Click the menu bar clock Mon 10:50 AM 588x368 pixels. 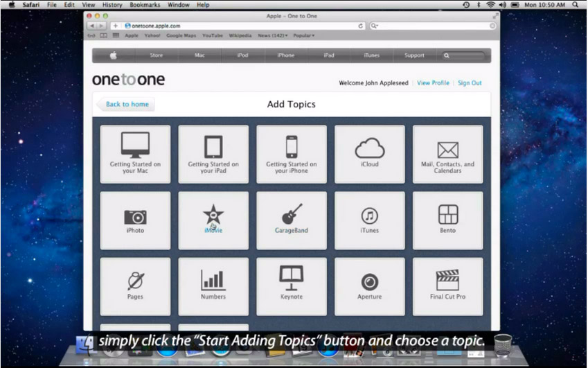544,5
